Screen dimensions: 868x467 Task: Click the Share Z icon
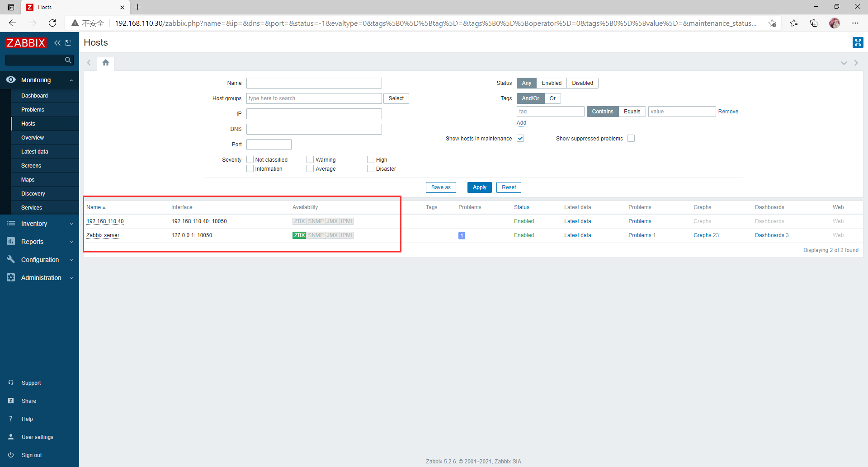pyautogui.click(x=11, y=401)
